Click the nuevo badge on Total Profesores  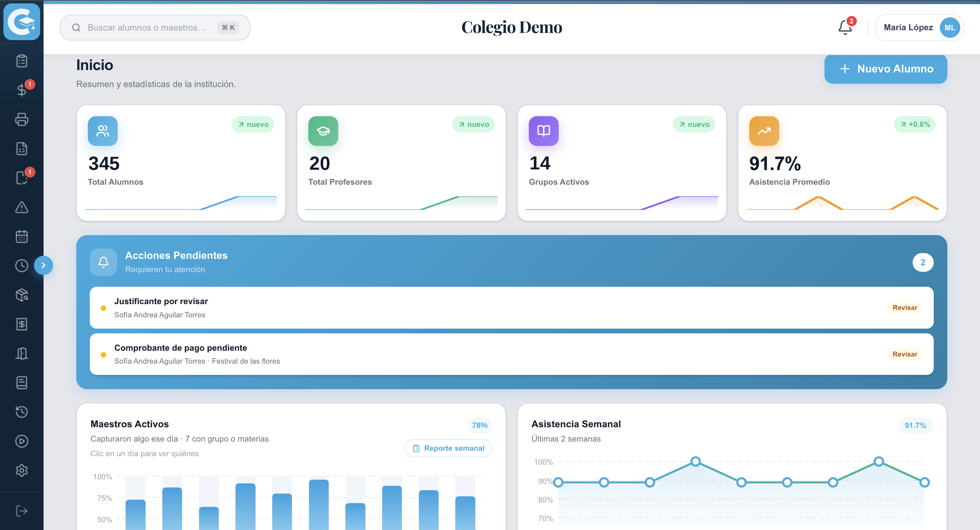point(473,124)
